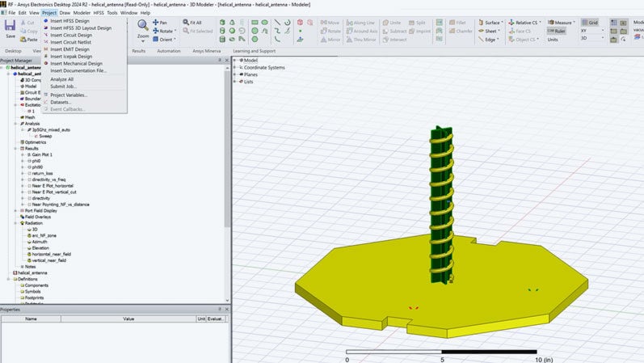
Task: Open the Edge dropdown
Action: (x=498, y=40)
